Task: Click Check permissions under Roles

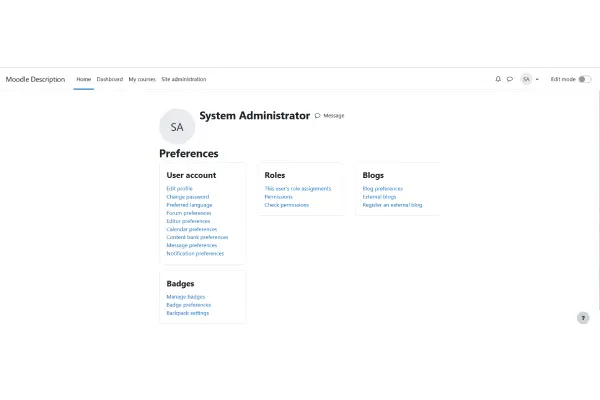Action: coord(287,205)
